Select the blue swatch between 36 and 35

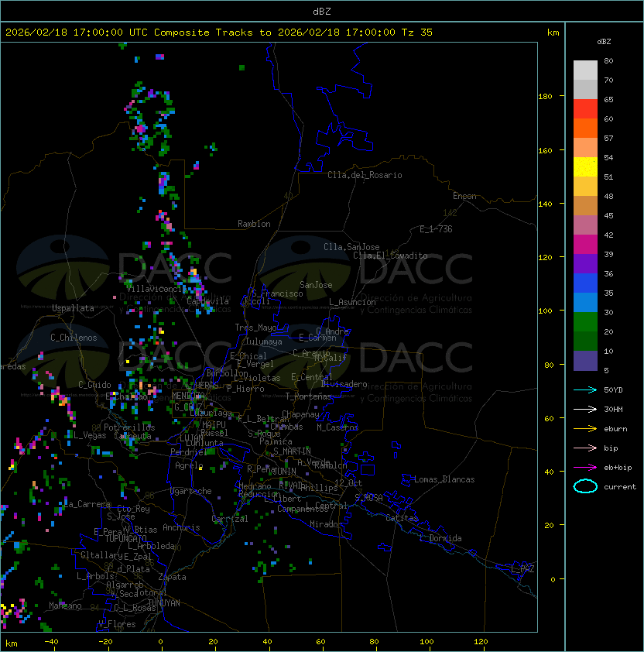pyautogui.click(x=585, y=283)
